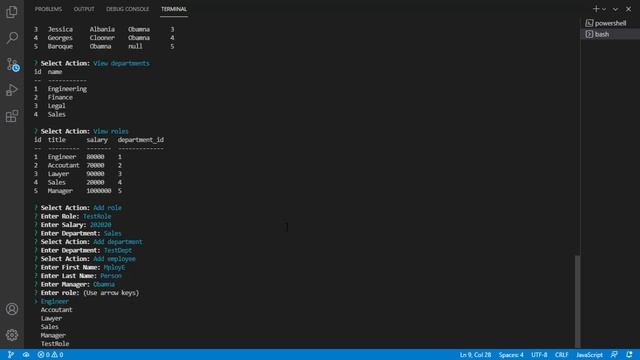This screenshot has height=360, width=640.
Task: Open the Accounts menu icon
Action: pyautogui.click(x=12, y=309)
